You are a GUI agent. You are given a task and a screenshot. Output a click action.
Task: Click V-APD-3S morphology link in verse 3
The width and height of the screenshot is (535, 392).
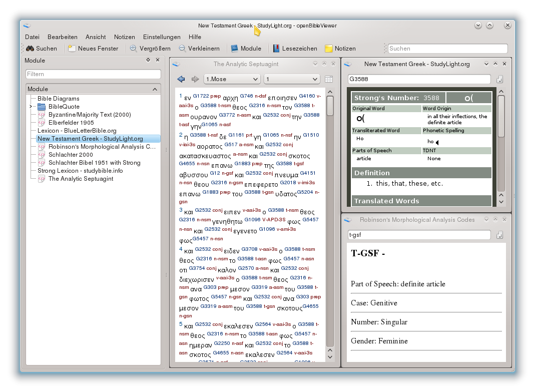click(x=274, y=220)
